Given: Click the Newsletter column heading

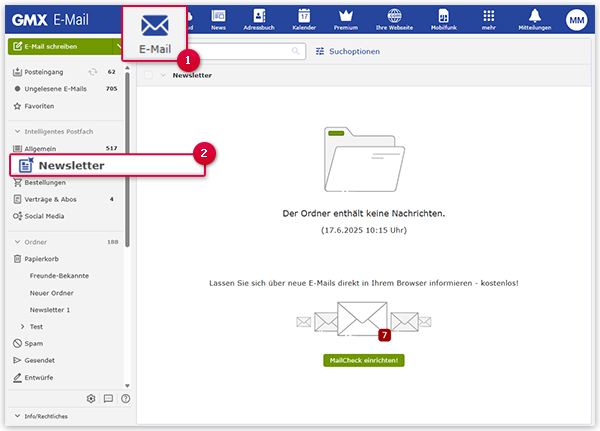Looking at the screenshot, I should coord(192,75).
